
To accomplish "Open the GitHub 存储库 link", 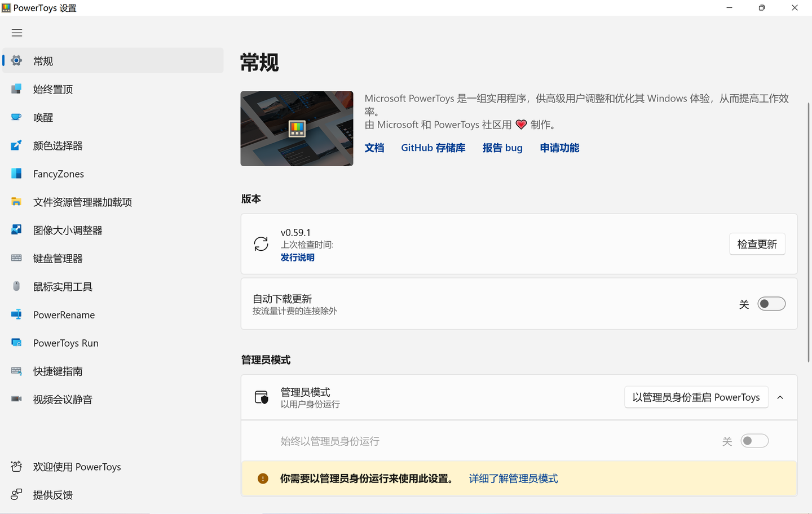I will pyautogui.click(x=433, y=148).
